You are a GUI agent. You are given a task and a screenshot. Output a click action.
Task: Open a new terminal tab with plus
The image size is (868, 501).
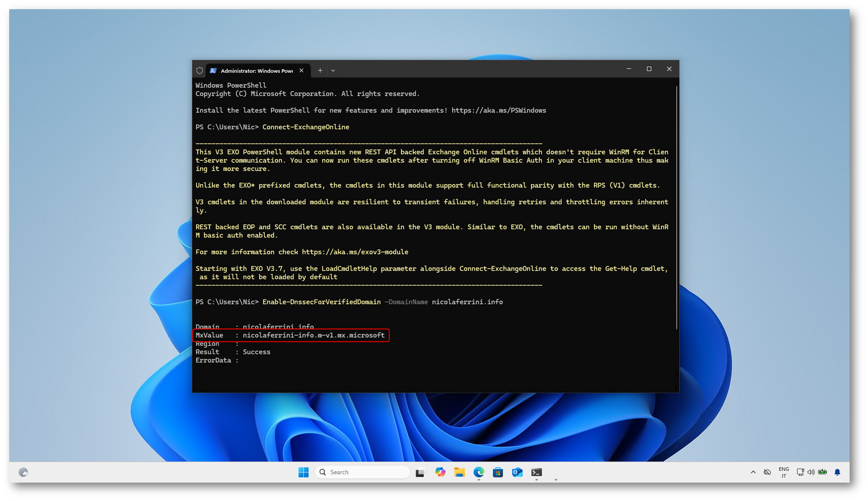coord(320,71)
